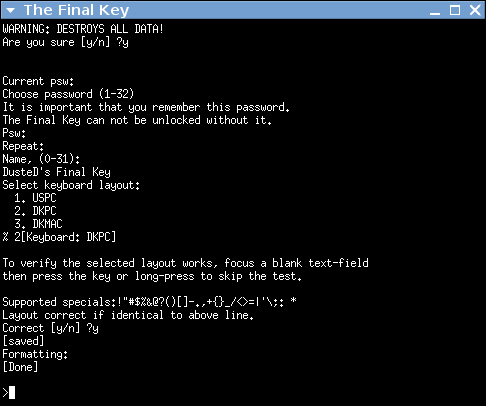This screenshot has height=406, width=486.
Task: Click the Choose password (1-32) line
Action: (x=68, y=94)
